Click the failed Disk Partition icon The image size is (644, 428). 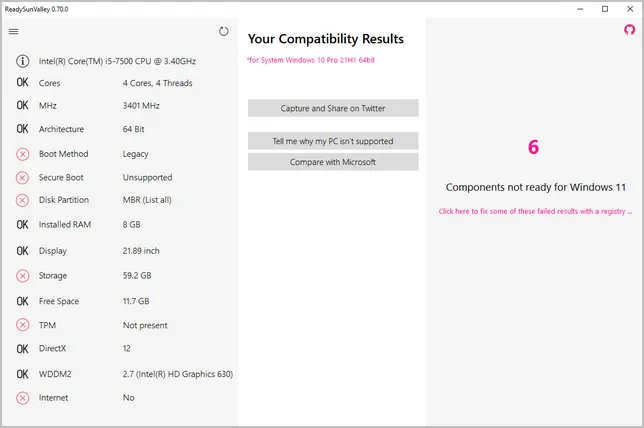point(22,200)
